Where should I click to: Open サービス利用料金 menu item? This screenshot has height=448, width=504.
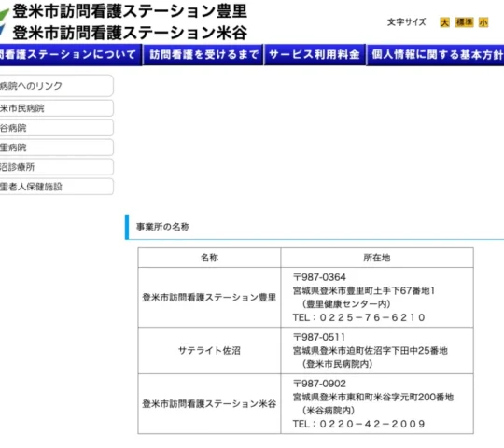(315, 55)
